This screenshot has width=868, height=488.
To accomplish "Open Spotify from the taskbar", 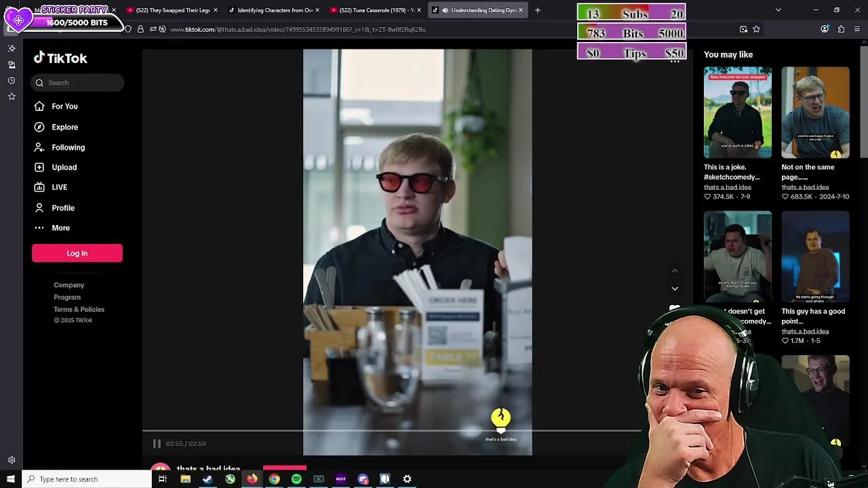I will pyautogui.click(x=296, y=479).
